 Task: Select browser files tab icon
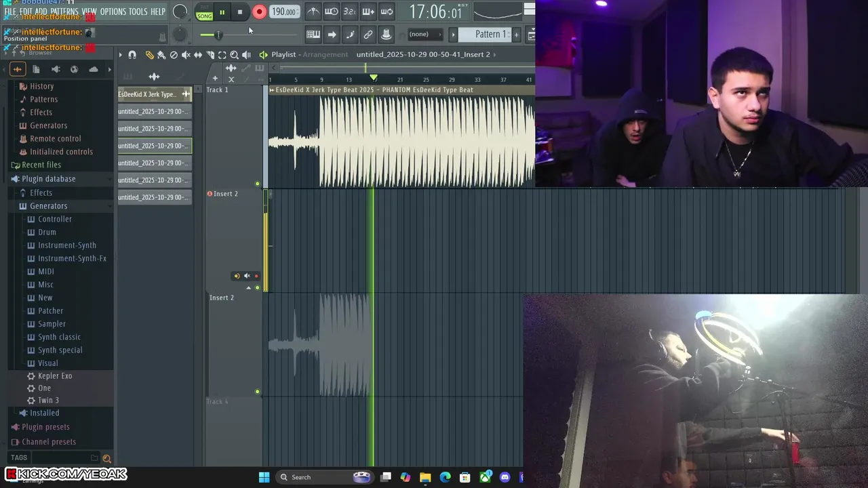[36, 69]
